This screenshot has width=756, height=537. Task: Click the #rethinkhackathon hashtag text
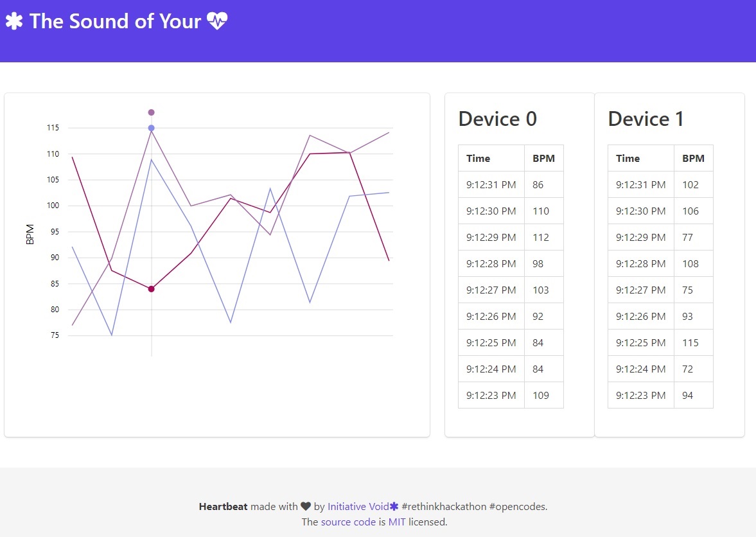click(444, 506)
